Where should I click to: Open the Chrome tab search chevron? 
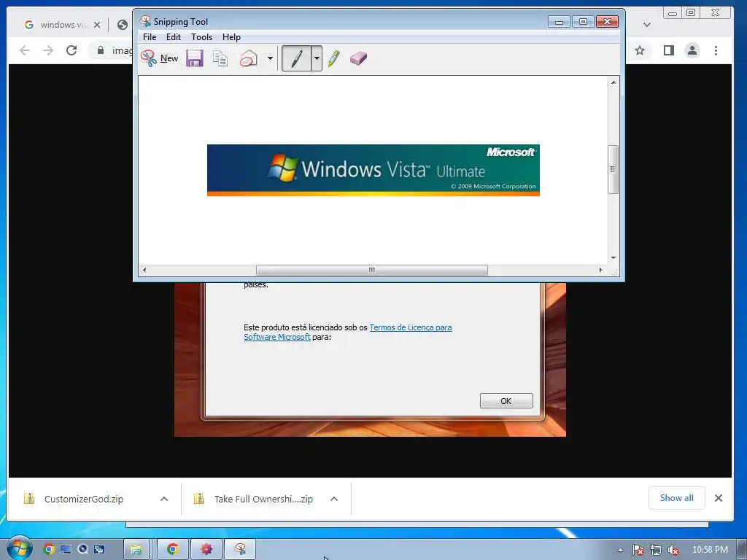click(x=646, y=25)
